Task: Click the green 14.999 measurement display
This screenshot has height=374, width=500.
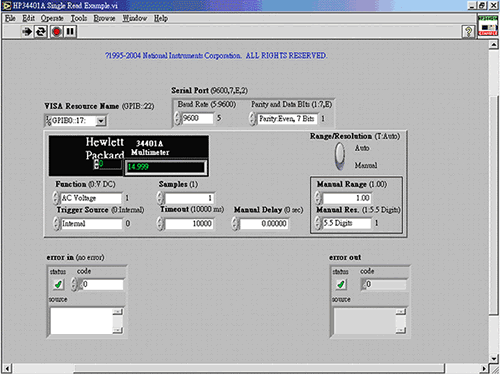Action: pos(166,167)
